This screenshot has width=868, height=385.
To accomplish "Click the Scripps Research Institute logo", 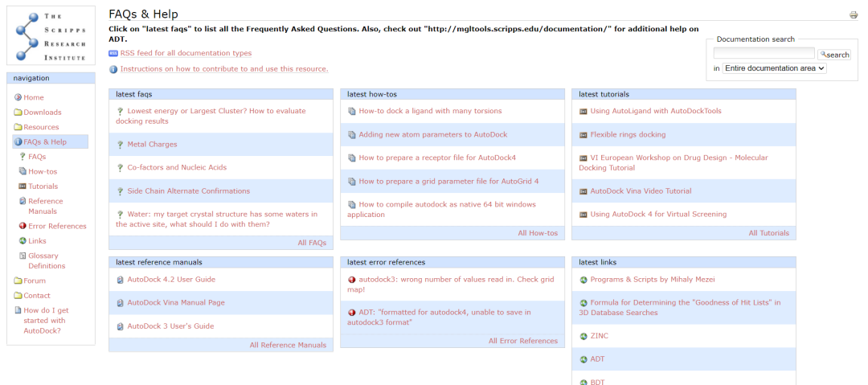I will pos(51,35).
